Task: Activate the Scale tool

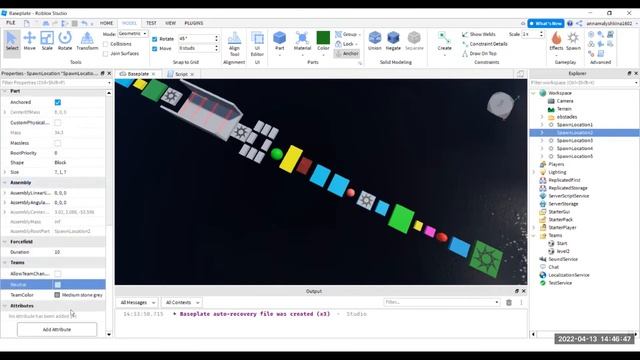Action: (47, 41)
